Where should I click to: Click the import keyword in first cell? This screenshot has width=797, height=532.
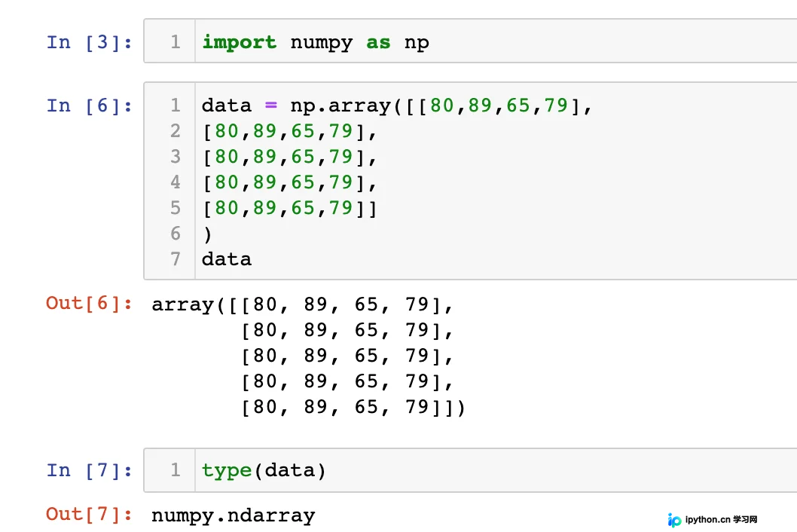click(240, 42)
